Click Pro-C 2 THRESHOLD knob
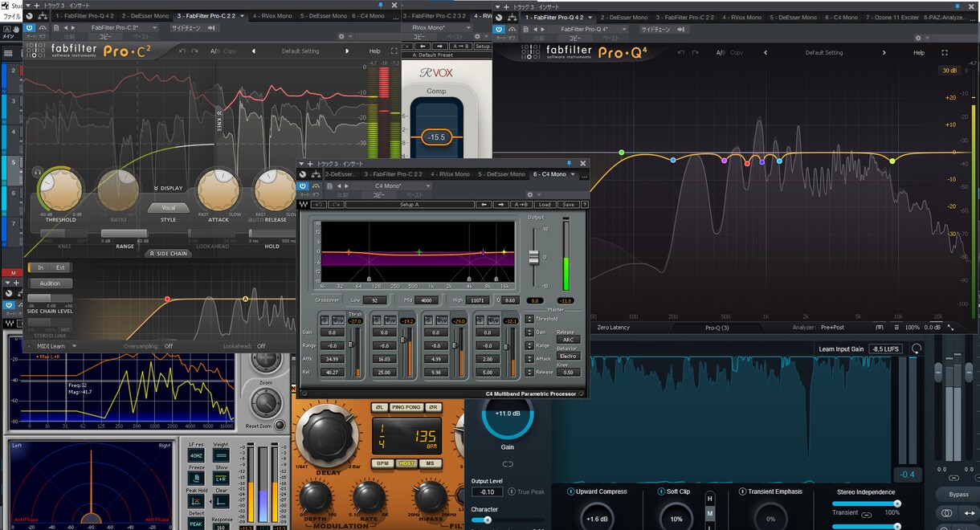Screen dimensions: 980x530 pyautogui.click(x=60, y=190)
